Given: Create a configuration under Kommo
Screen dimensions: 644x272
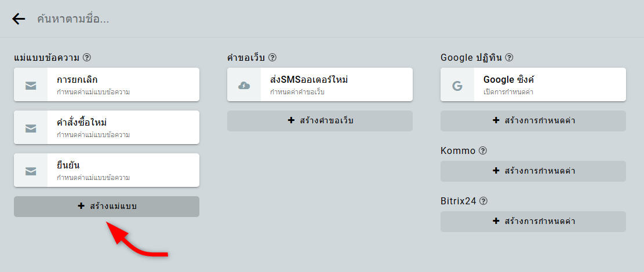Looking at the screenshot, I should [533, 171].
